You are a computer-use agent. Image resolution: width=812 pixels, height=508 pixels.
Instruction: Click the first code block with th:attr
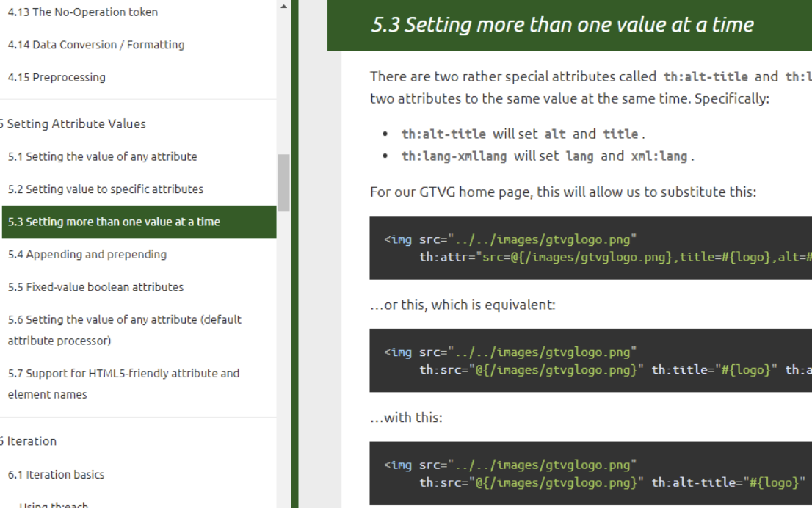click(590, 248)
